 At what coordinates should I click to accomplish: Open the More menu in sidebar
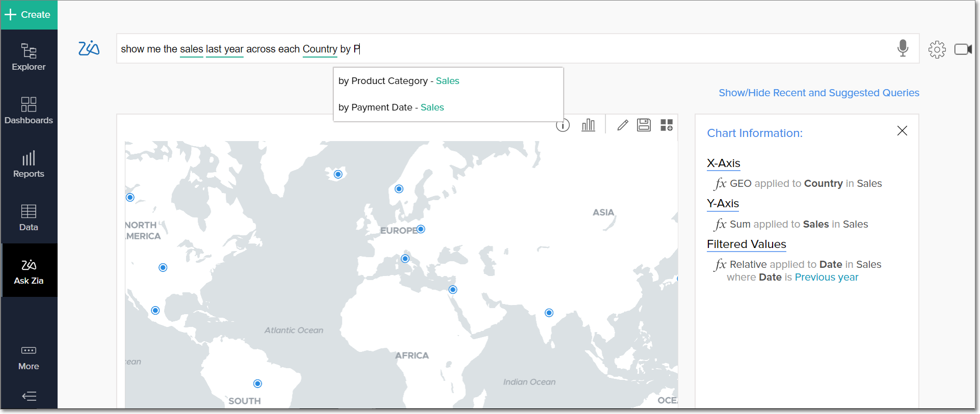[29, 357]
